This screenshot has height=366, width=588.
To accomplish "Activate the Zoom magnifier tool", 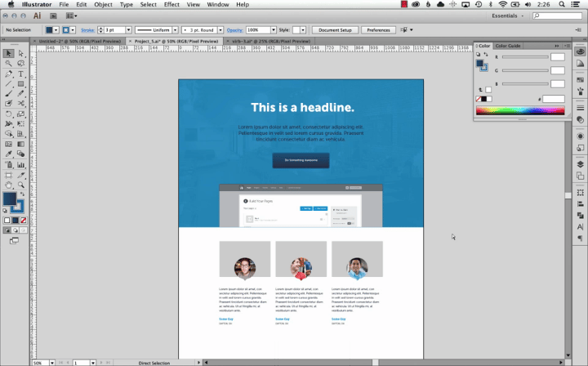I will click(x=20, y=185).
